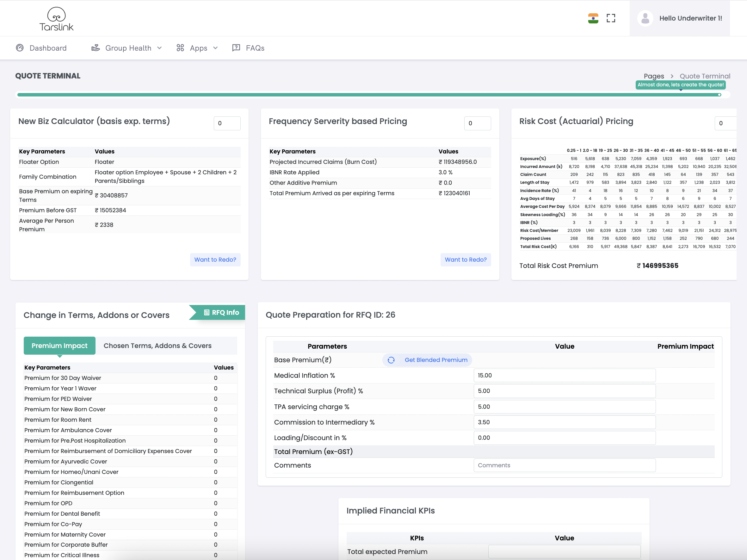
Task: Open Hello Underwriter user menu
Action: (x=690, y=18)
